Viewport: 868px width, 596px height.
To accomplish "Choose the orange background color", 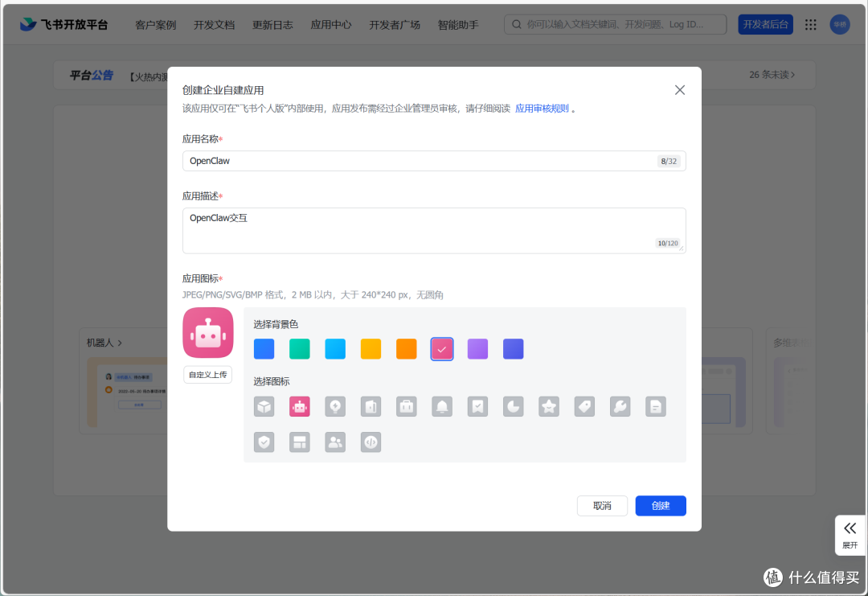I will click(407, 349).
